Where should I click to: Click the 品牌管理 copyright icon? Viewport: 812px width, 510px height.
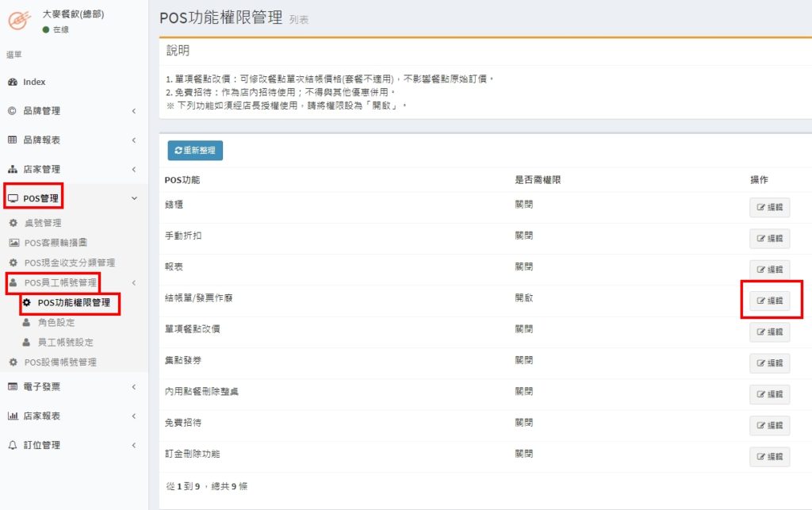coord(13,111)
